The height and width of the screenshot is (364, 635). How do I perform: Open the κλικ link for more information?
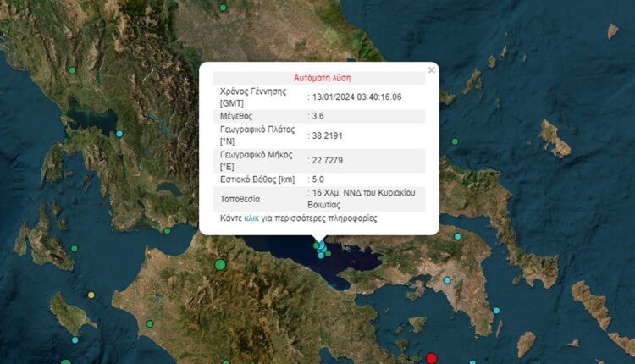251,218
